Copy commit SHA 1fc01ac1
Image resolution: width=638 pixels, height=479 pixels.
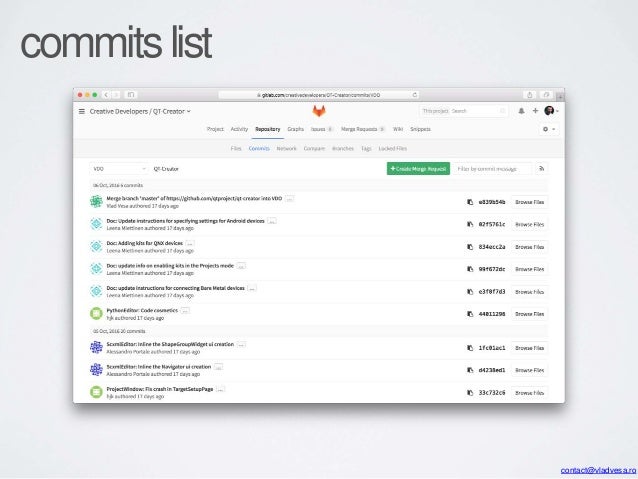tap(470, 348)
